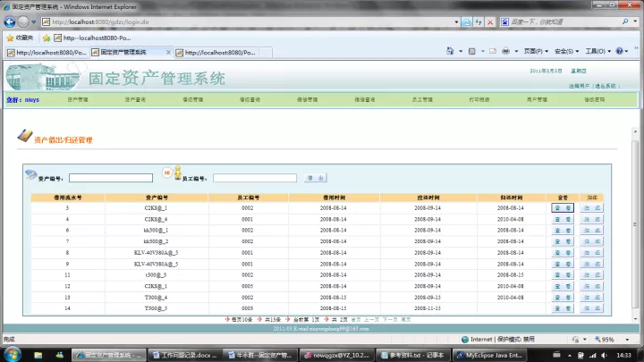The height and width of the screenshot is (362, 644).
Task: Click view button in row 13 T300@_4
Action: tap(563, 297)
